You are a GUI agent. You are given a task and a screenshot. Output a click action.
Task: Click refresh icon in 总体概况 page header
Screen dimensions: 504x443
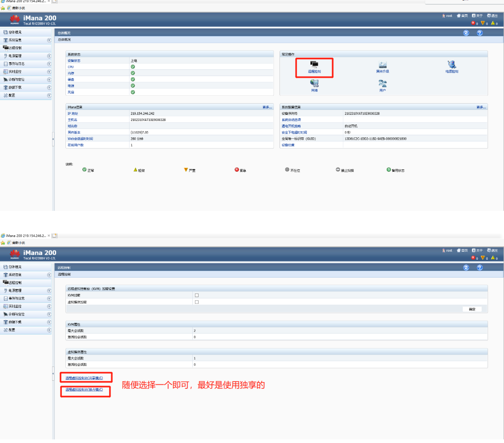tap(466, 33)
